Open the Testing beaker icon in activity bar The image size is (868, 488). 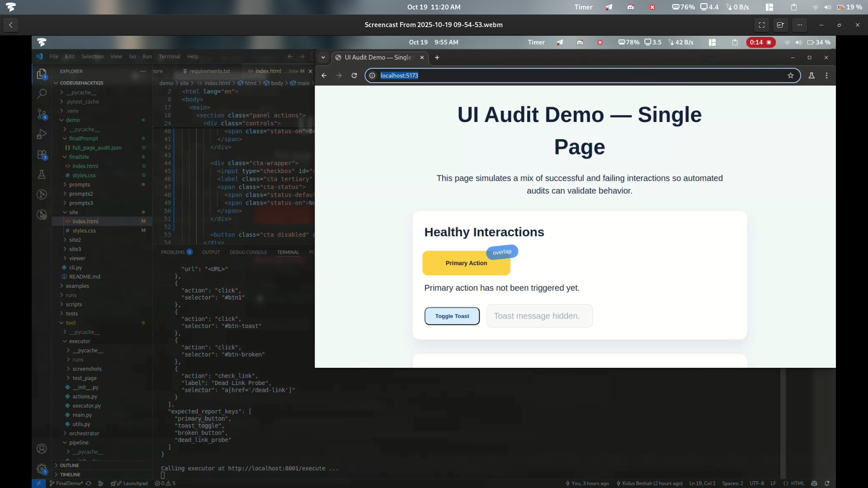[42, 174]
